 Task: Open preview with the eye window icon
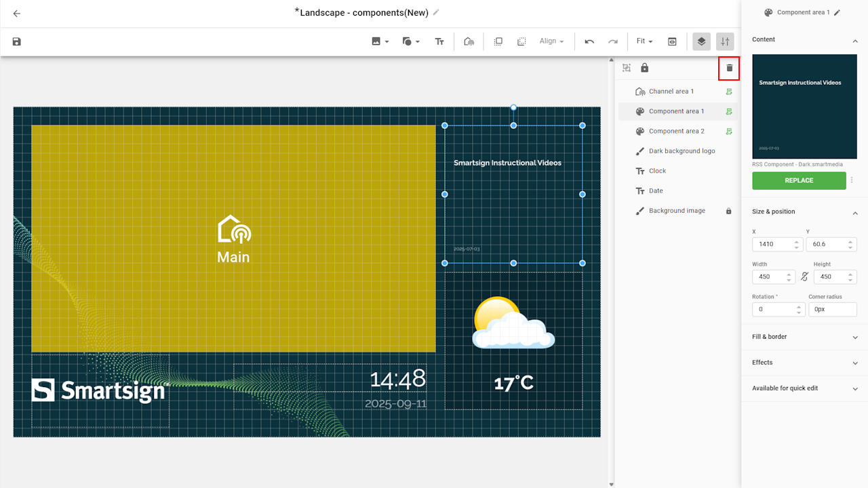pyautogui.click(x=672, y=41)
